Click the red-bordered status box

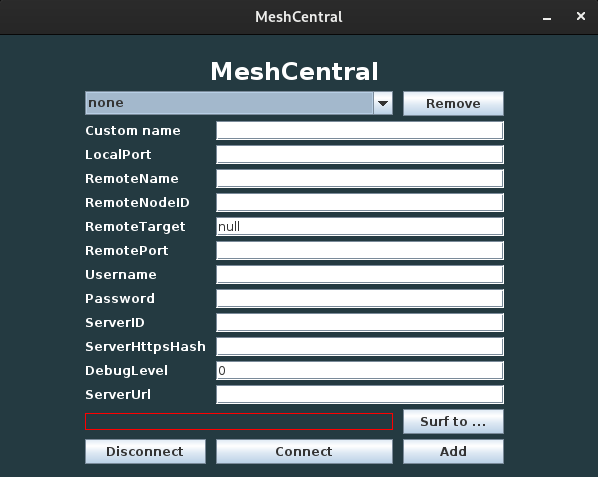tap(239, 421)
